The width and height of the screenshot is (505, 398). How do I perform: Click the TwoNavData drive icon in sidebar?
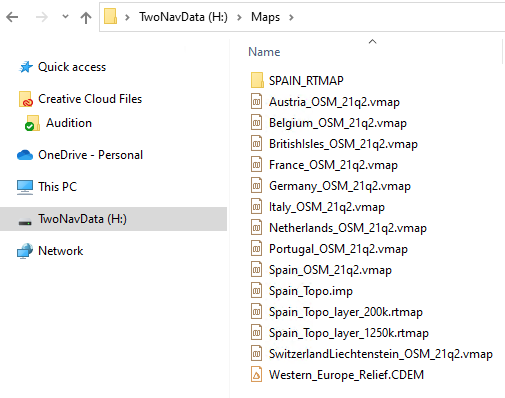tap(25, 222)
